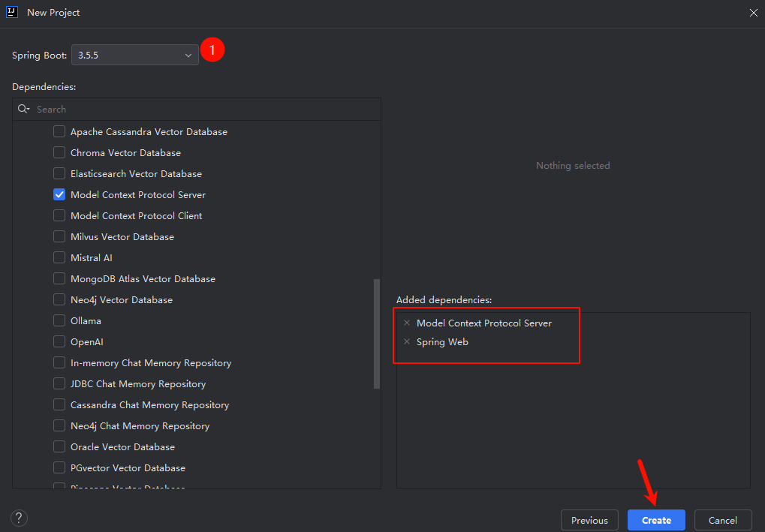Remove Spring Web from added dependencies
This screenshot has height=532, width=765.
point(407,342)
